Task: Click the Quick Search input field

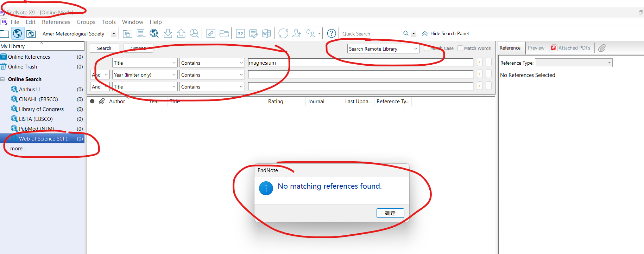Action: tap(371, 34)
